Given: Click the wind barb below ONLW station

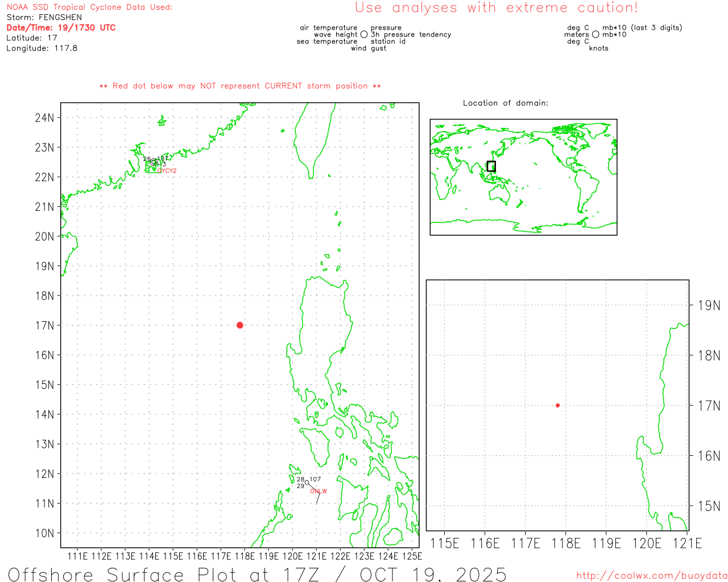Looking at the screenshot, I should [x=318, y=498].
